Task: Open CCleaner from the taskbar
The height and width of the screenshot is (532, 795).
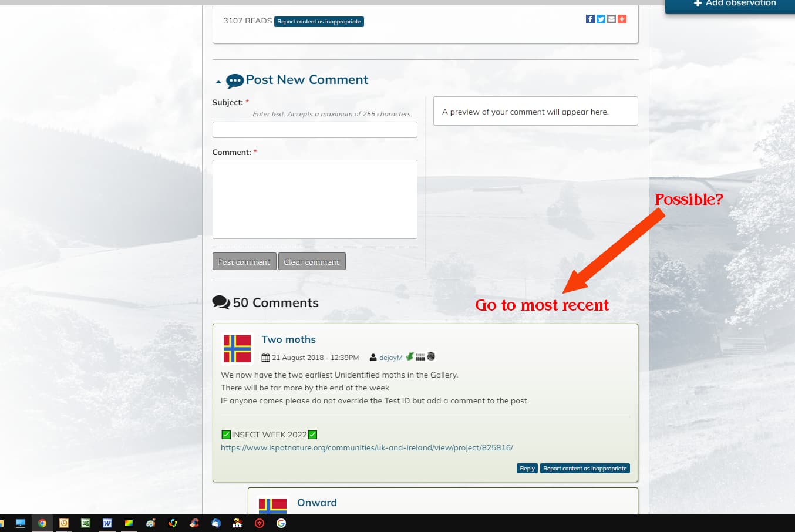Action: 194,523
